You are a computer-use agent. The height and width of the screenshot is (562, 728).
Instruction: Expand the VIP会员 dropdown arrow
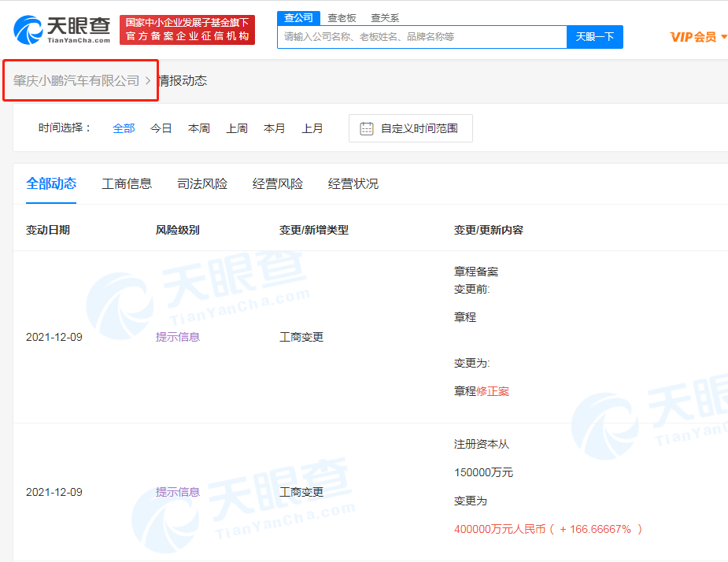[x=723, y=36]
